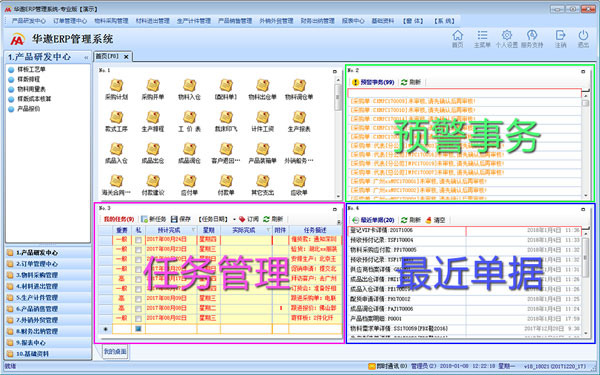The height and width of the screenshot is (375, 600).
Task: Open the 付款建议 shortcut icon
Action: pos(153,185)
